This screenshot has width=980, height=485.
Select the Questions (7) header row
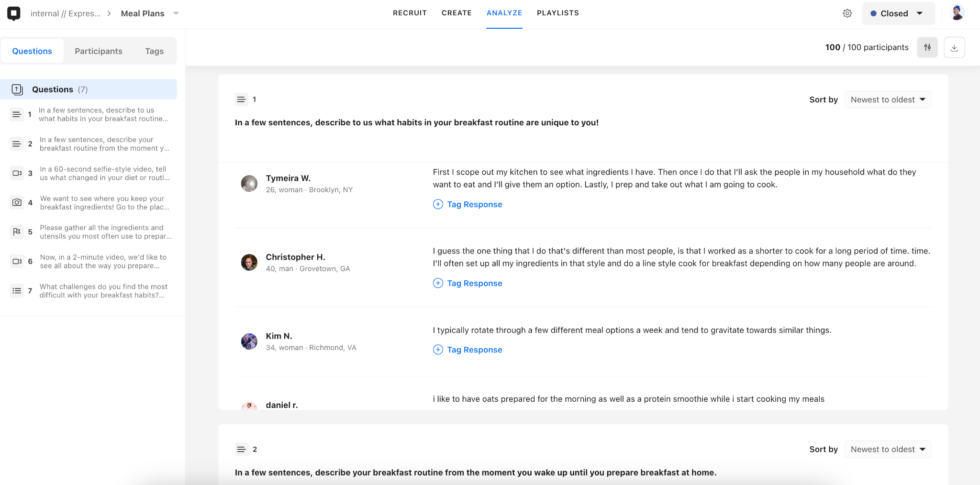tap(89, 89)
